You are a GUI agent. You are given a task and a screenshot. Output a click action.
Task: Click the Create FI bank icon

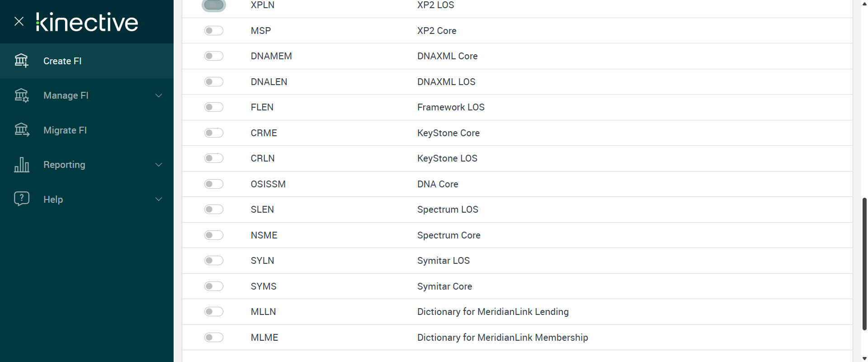tap(21, 61)
